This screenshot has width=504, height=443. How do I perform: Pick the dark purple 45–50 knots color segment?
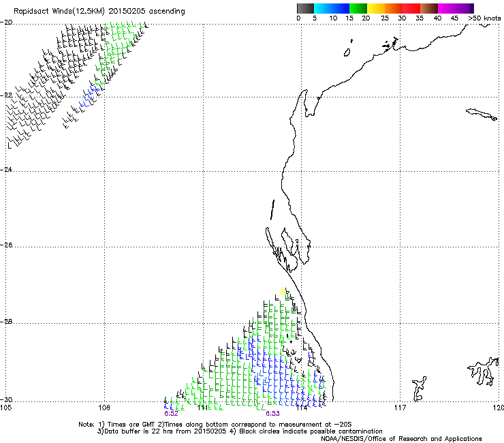tap(464, 8)
